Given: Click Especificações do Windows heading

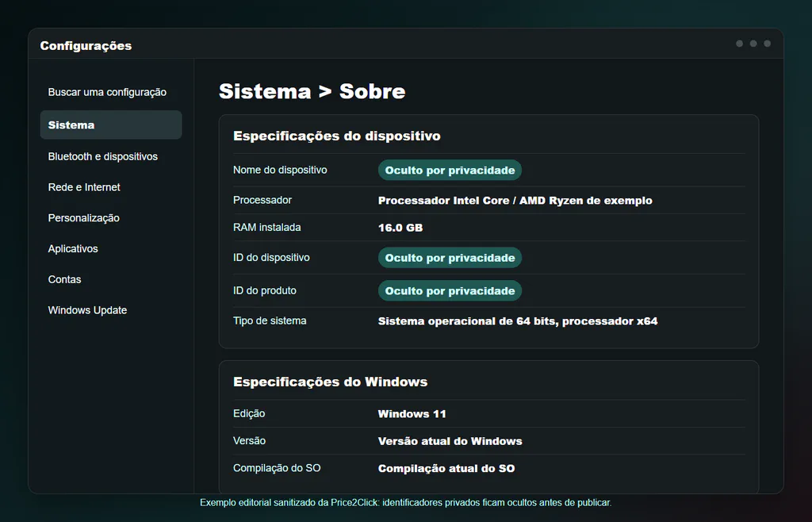Looking at the screenshot, I should click(331, 382).
